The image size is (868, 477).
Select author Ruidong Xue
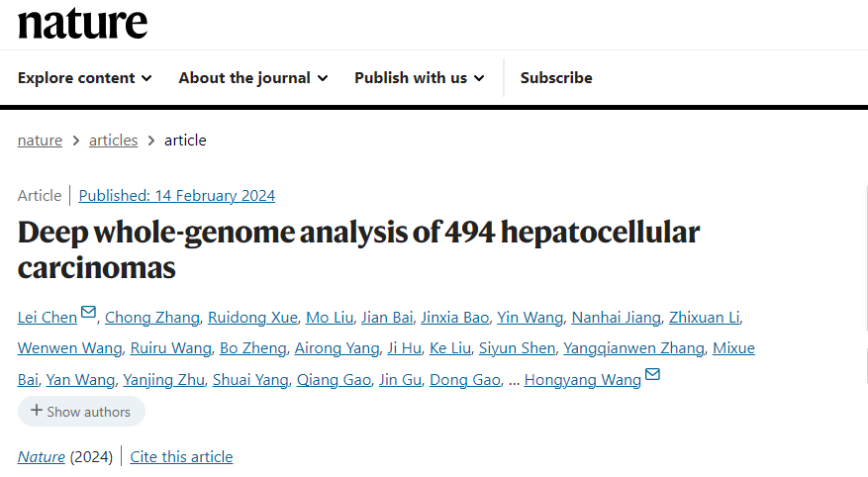coord(252,318)
